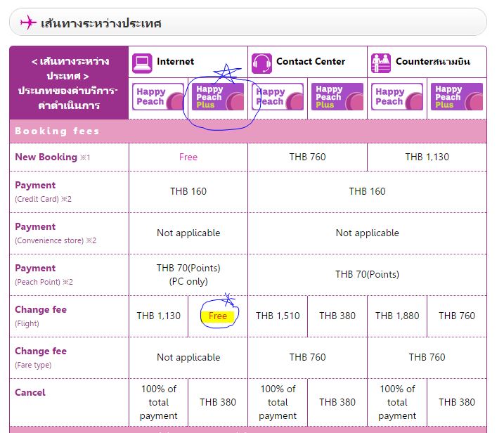Select Happy Peach Plus badge under Internet
The height and width of the screenshot is (433, 504).
pyautogui.click(x=218, y=97)
